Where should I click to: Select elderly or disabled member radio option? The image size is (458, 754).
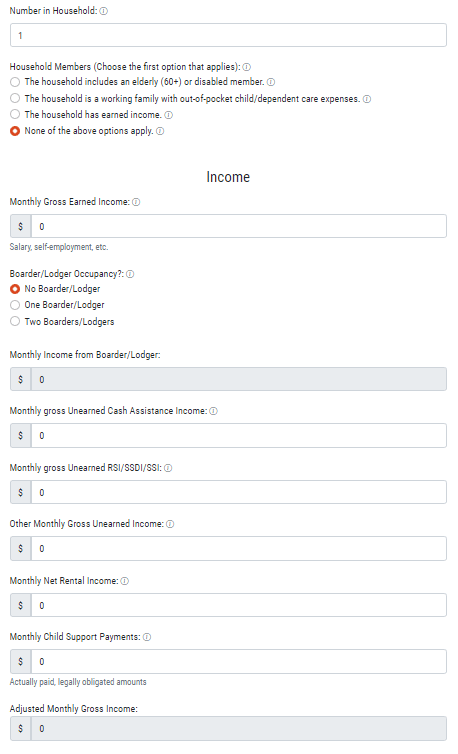[x=15, y=82]
